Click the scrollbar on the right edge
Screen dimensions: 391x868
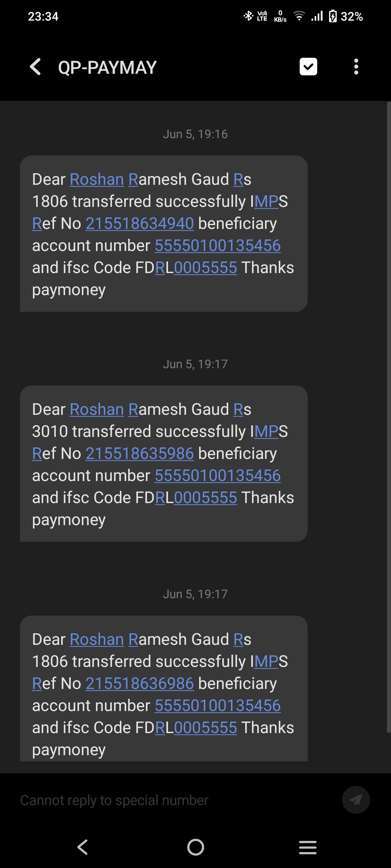(388, 416)
